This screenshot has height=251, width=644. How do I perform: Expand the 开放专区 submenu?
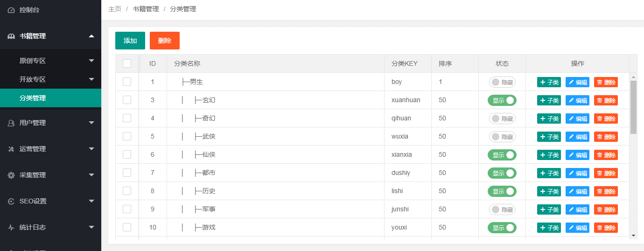(91, 79)
